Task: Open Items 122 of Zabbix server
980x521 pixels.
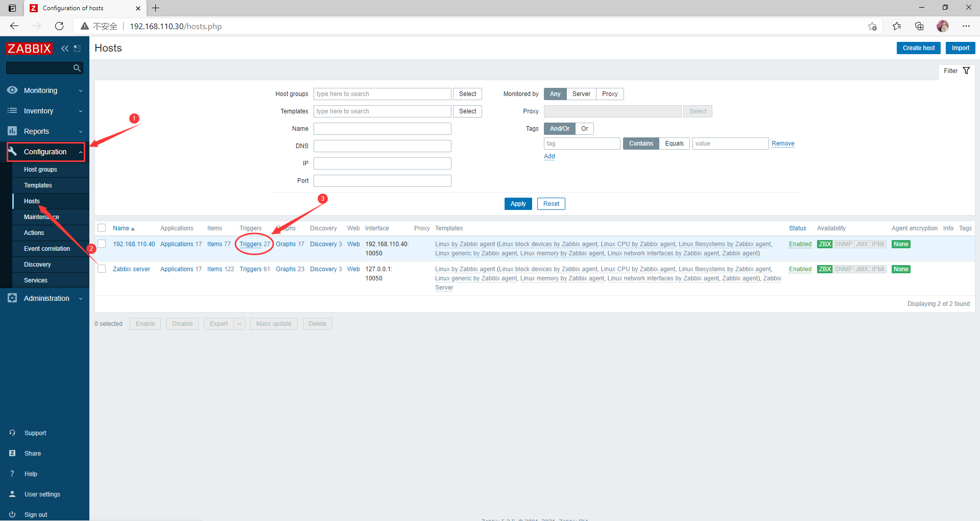Action: click(214, 269)
